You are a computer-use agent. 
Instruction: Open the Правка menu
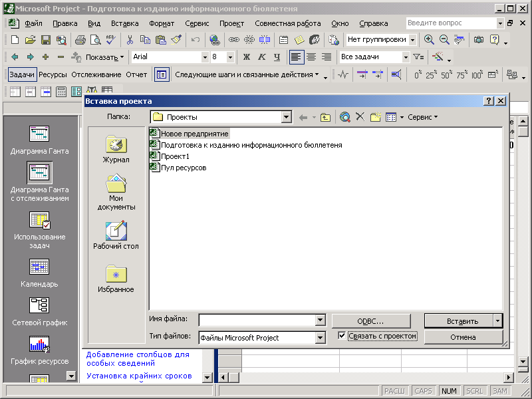(65, 23)
